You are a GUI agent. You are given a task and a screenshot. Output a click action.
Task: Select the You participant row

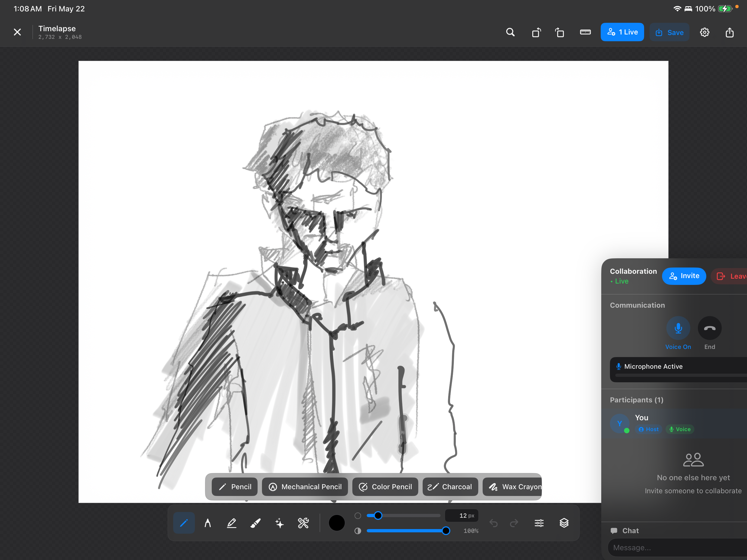point(674,423)
